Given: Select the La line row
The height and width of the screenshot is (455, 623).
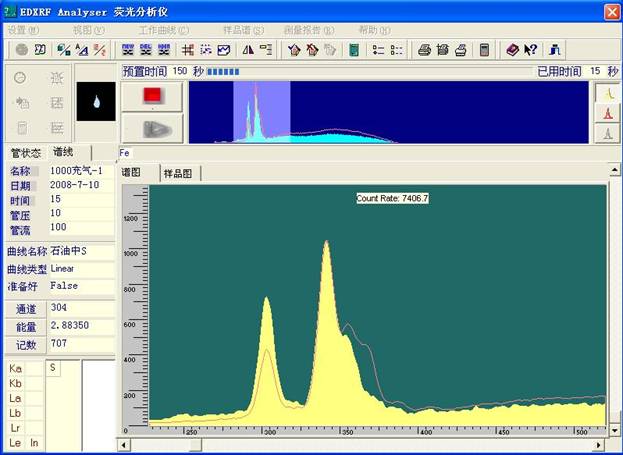Looking at the screenshot, I should 16,398.
